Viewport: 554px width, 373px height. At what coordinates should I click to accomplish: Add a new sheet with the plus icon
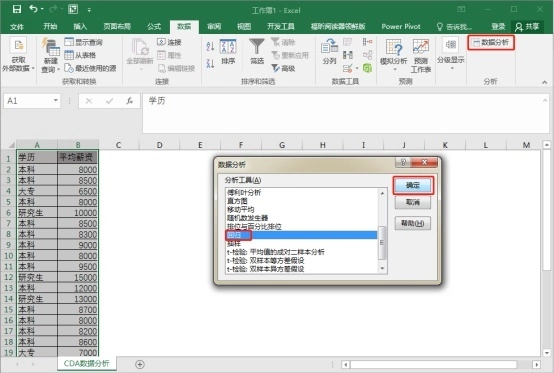[140, 364]
